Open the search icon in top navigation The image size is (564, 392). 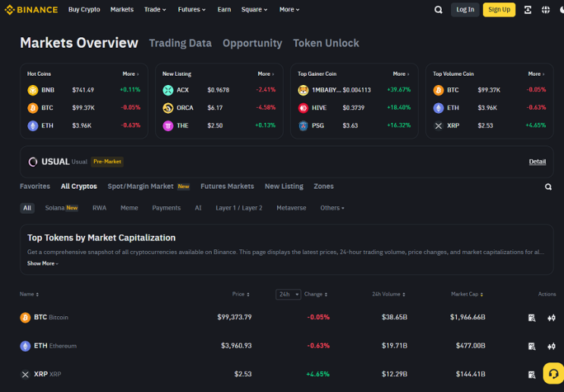tap(438, 10)
